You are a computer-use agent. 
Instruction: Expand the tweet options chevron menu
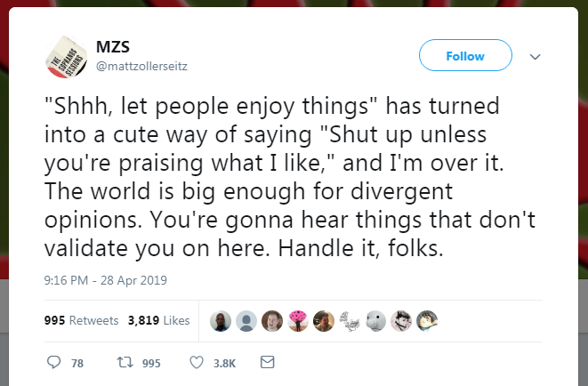click(536, 56)
